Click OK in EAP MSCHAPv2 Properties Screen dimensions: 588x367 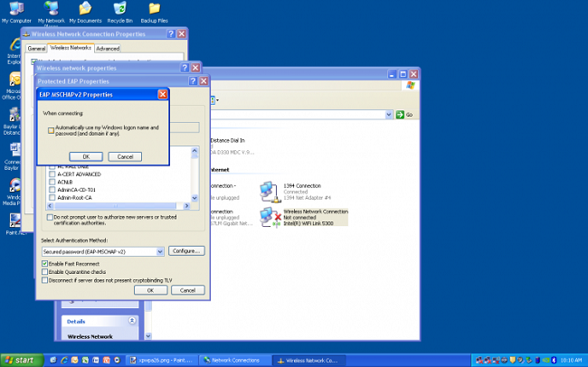(x=86, y=156)
